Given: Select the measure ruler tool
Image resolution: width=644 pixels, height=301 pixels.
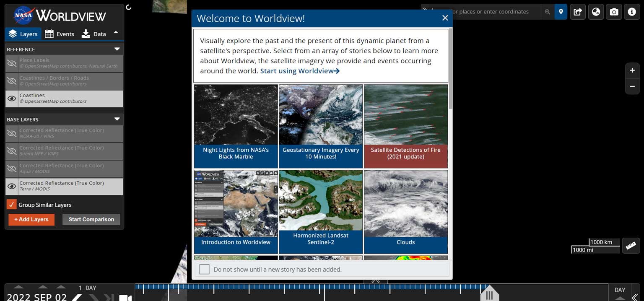Looking at the screenshot, I should [631, 246].
